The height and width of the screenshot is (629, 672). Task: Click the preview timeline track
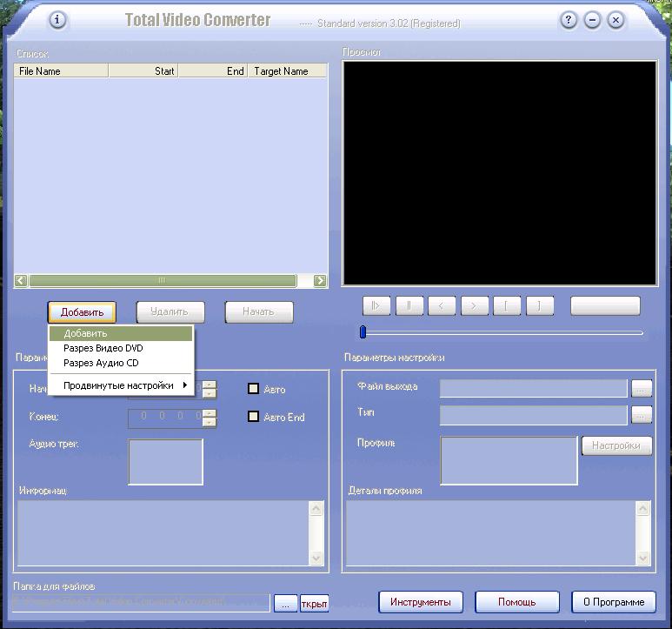tap(503, 332)
